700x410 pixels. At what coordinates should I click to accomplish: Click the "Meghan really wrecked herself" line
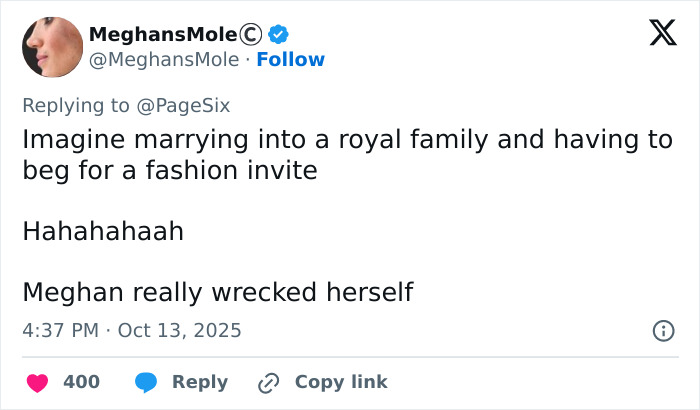pos(218,292)
